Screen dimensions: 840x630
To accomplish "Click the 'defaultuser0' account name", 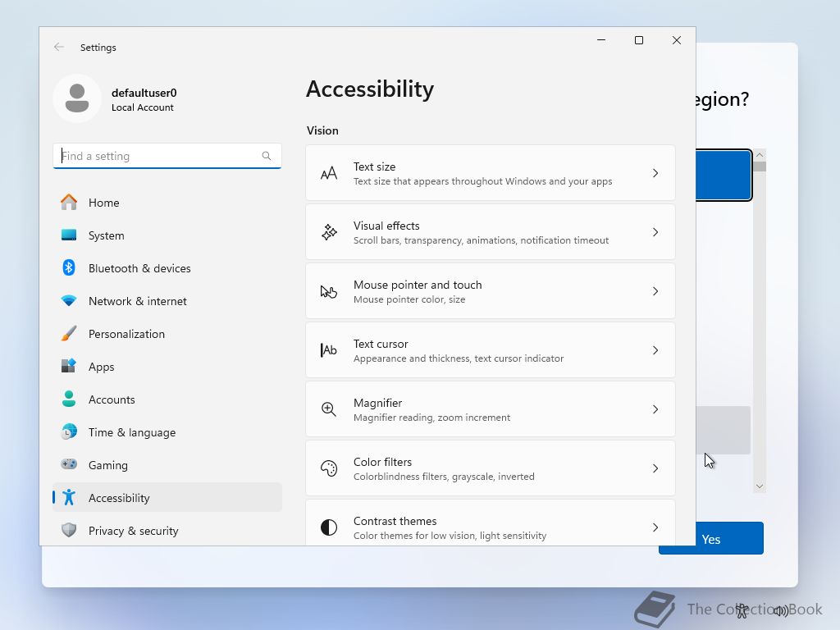I will tap(144, 93).
